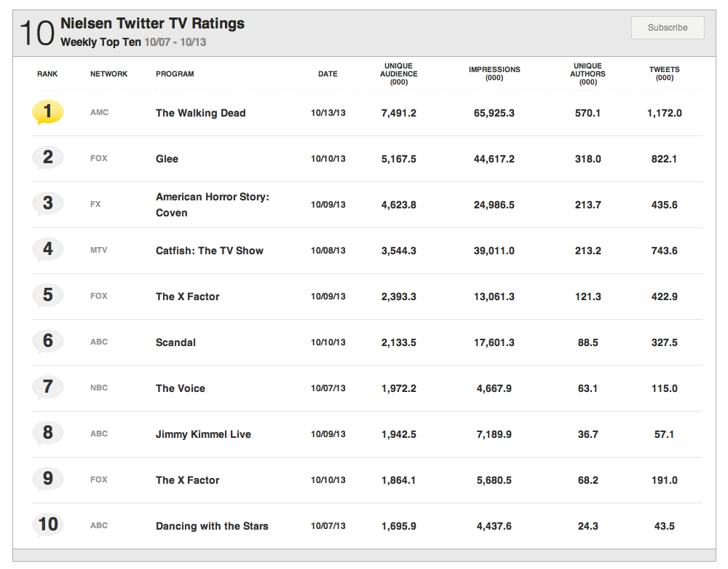This screenshot has width=728, height=569.
Task: Click the rank 2 speech bubble icon
Action: point(48,158)
